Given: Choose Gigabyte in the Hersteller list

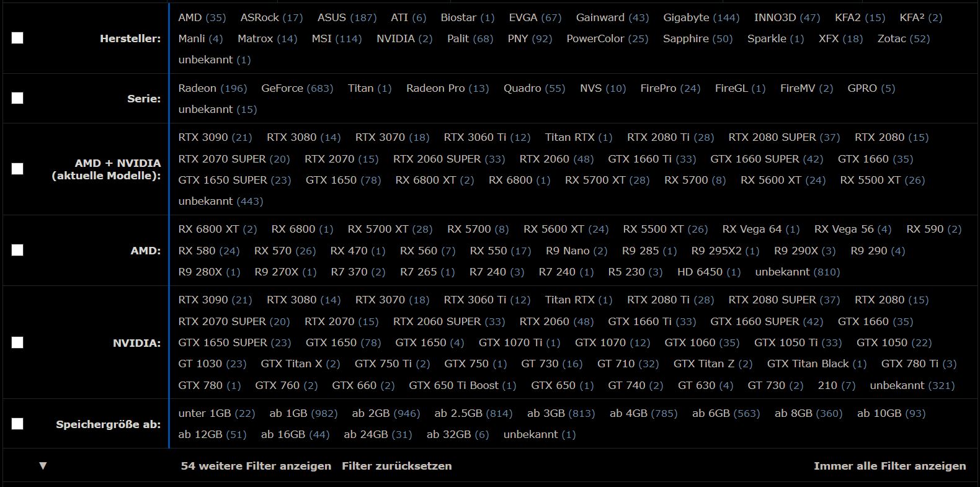Looking at the screenshot, I should pyautogui.click(x=700, y=17).
